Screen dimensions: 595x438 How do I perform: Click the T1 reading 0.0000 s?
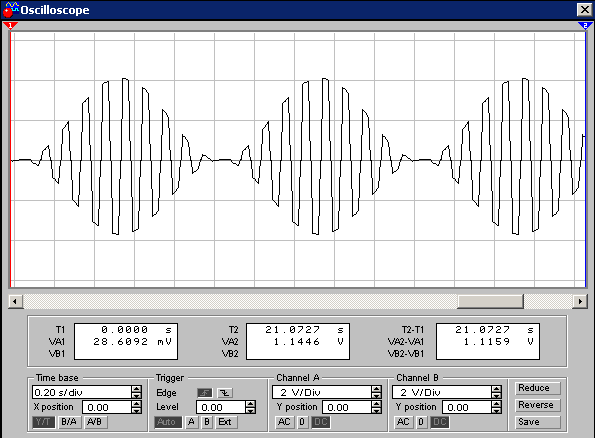pyautogui.click(x=136, y=329)
